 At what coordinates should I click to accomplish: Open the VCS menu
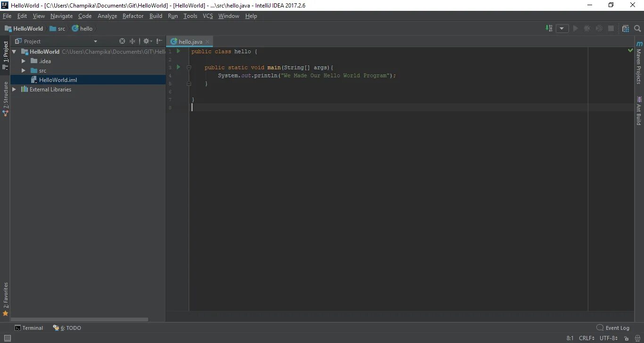[x=208, y=16]
